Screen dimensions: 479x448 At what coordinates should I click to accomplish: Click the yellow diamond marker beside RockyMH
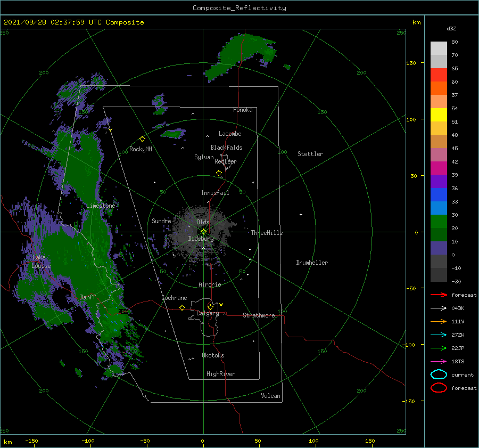coord(142,139)
